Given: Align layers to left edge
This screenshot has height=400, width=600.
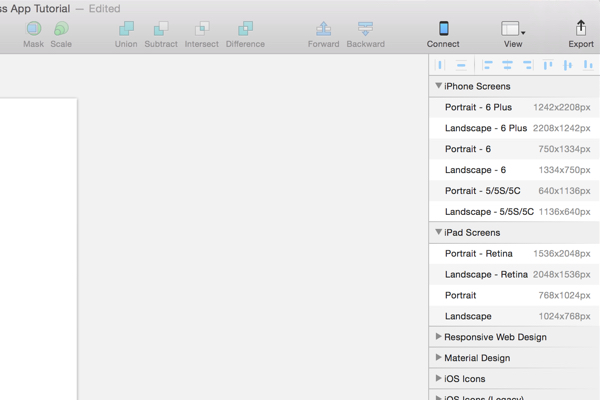Looking at the screenshot, I should [487, 65].
